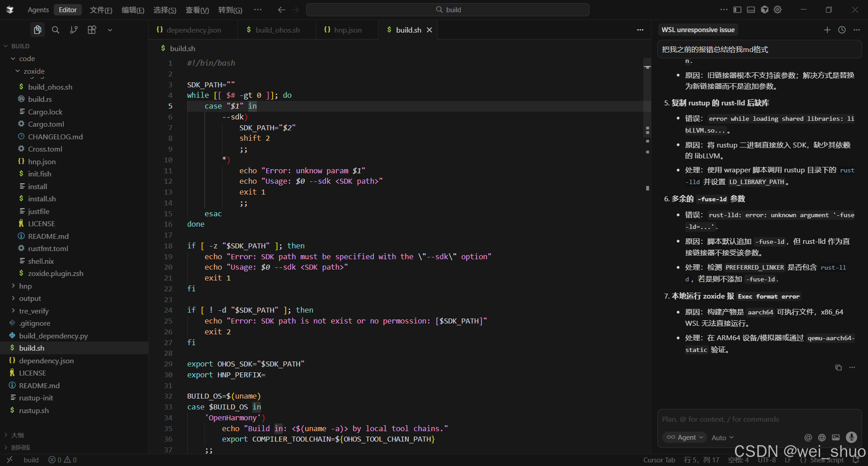Open the remote window status bar icon
Image resolution: width=868 pixels, height=466 pixels.
click(9, 460)
